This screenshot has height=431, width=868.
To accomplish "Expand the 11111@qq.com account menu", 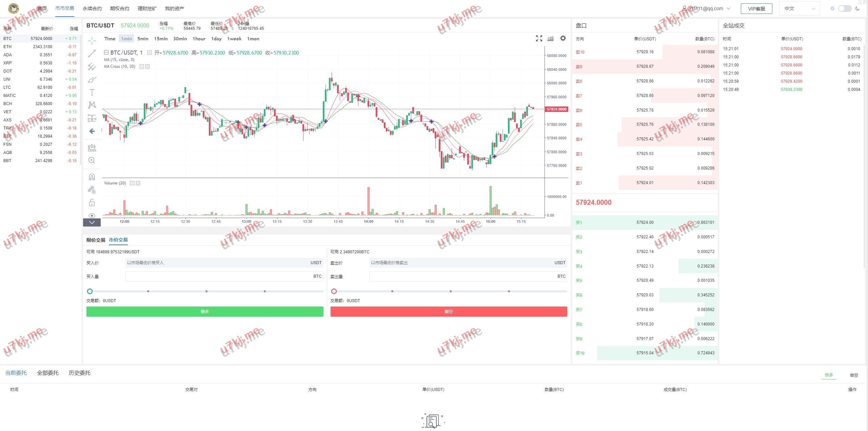I will point(706,8).
